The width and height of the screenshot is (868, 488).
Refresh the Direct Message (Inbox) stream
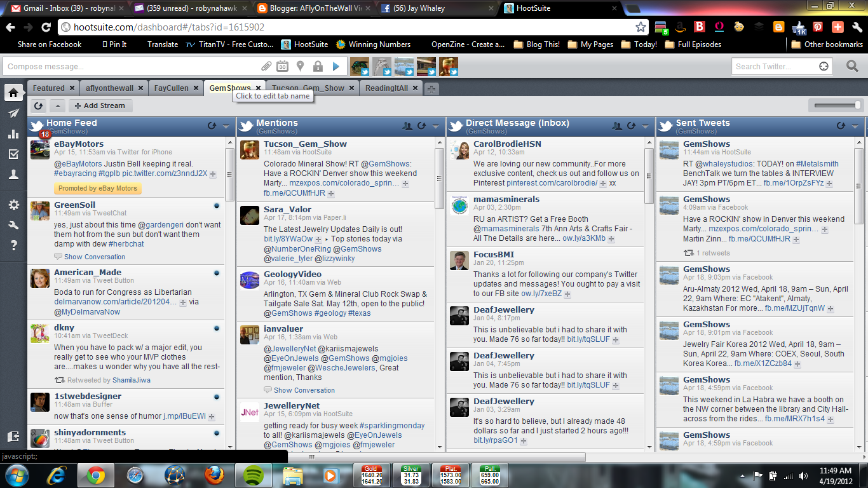click(631, 126)
